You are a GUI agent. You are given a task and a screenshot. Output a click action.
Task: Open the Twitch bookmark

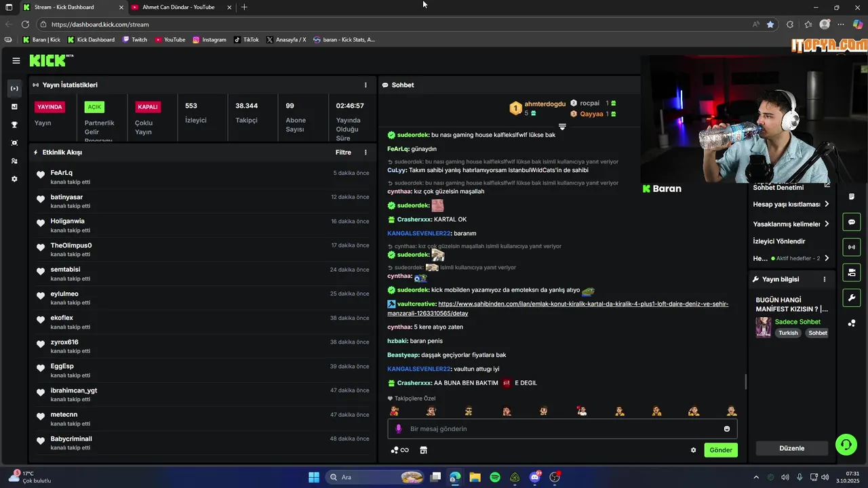[x=135, y=39]
